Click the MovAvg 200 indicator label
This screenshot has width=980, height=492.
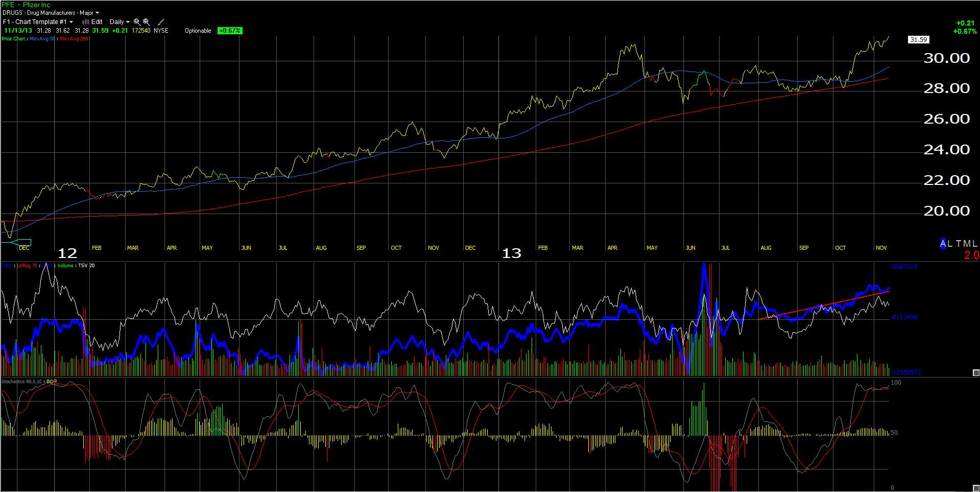click(74, 39)
